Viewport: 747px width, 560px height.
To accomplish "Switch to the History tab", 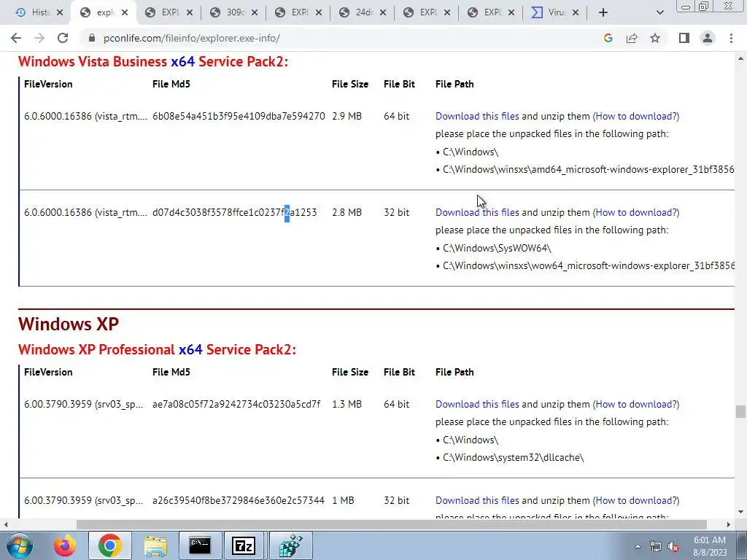I will [34, 13].
